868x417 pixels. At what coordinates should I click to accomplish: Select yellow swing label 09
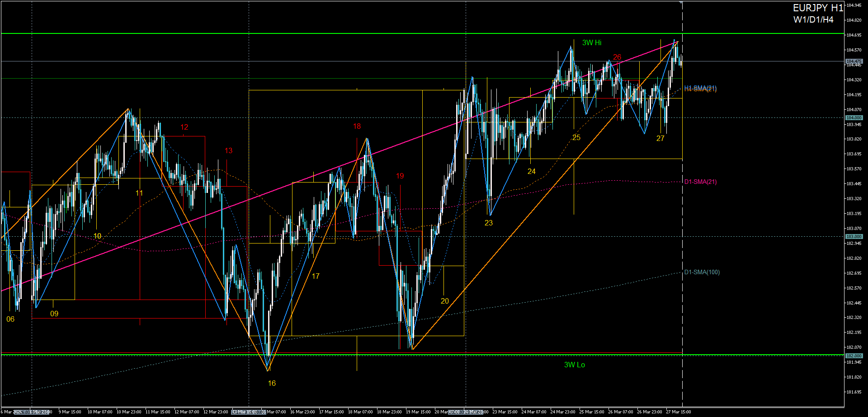54,314
